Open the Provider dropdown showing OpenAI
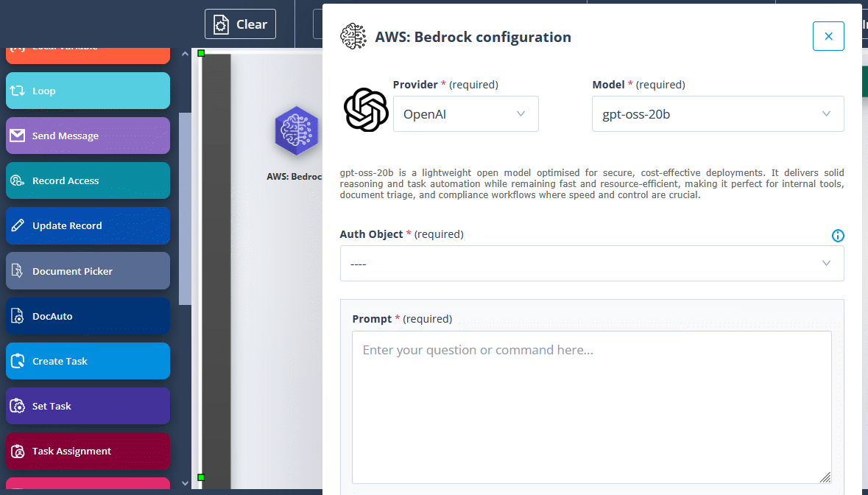This screenshot has width=868, height=495. tap(465, 114)
